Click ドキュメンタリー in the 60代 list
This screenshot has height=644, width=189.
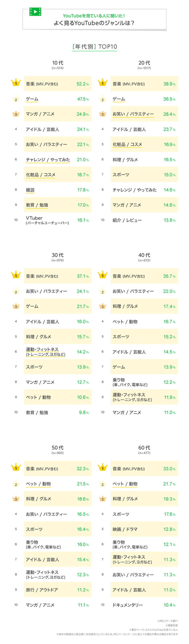pos(127,605)
